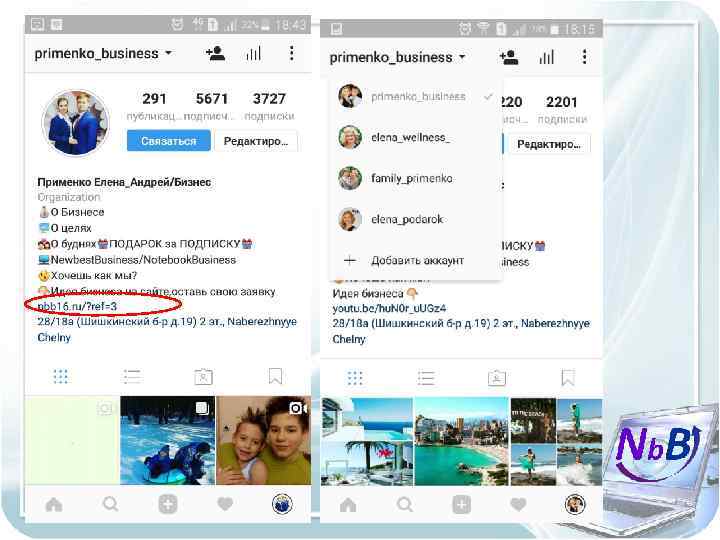Switch to list view on left phone
The image size is (720, 540).
tap(132, 377)
